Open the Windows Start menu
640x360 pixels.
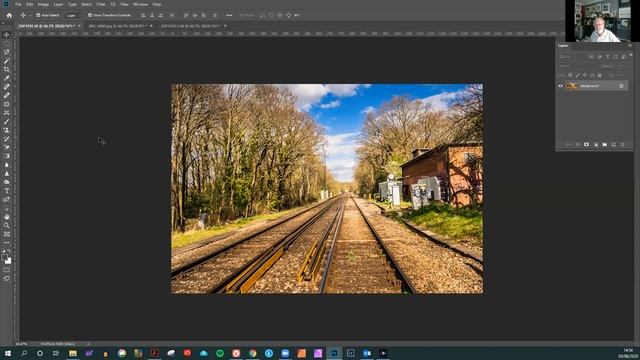[x=7, y=353]
